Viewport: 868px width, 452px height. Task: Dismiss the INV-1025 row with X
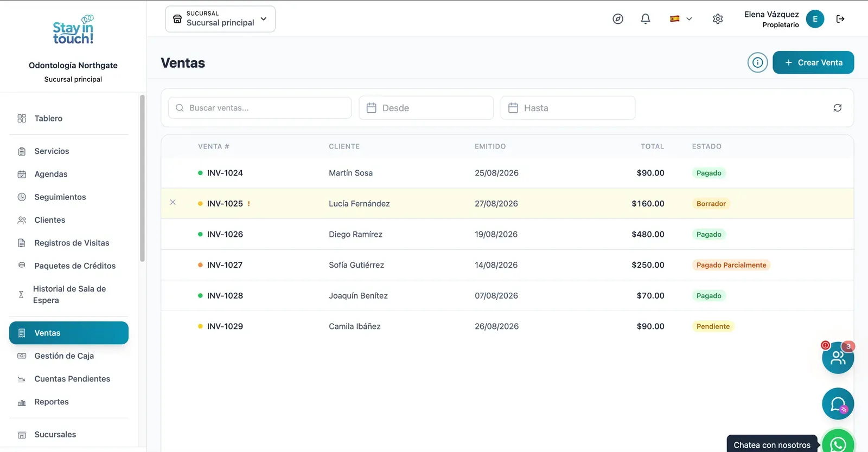[x=173, y=202]
